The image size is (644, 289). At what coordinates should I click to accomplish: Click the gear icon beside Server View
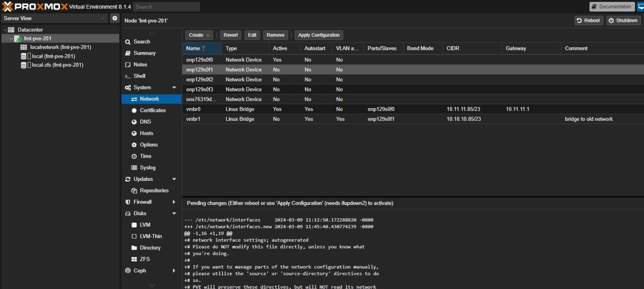click(x=114, y=18)
